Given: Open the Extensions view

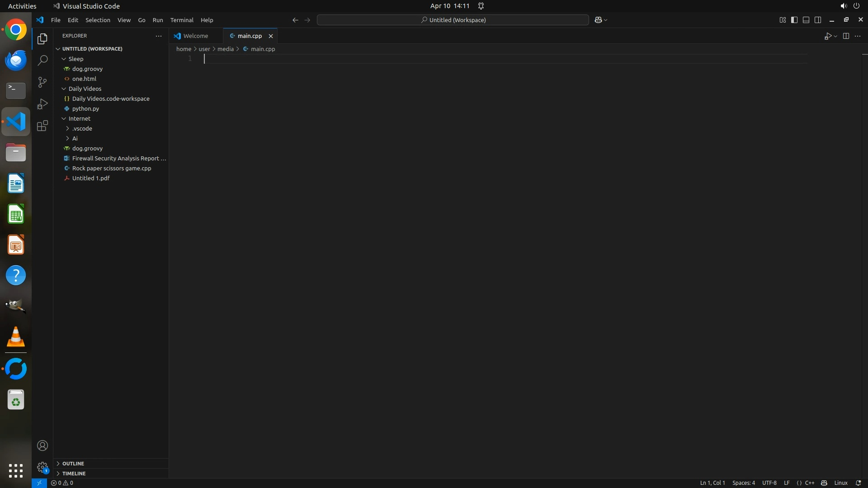Looking at the screenshot, I should click(42, 126).
